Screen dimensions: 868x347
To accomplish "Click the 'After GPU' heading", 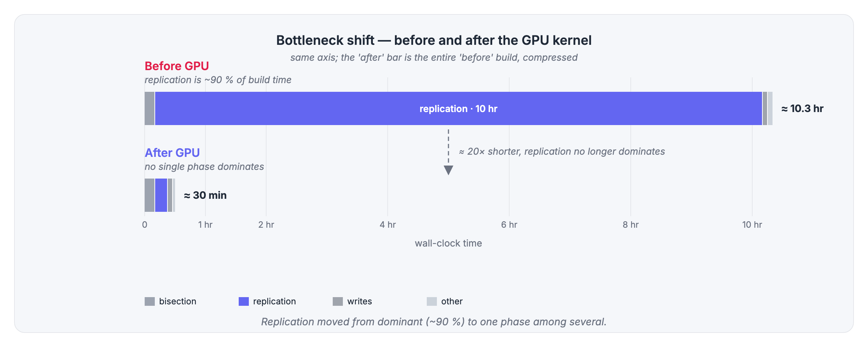I will (x=172, y=153).
